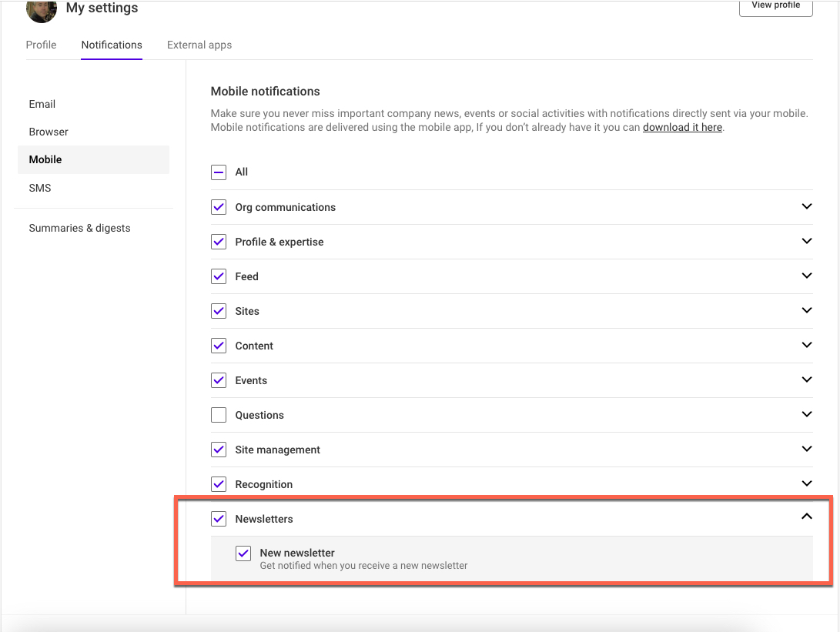Click the View profile button
Image resolution: width=840 pixels, height=632 pixels.
[x=775, y=5]
